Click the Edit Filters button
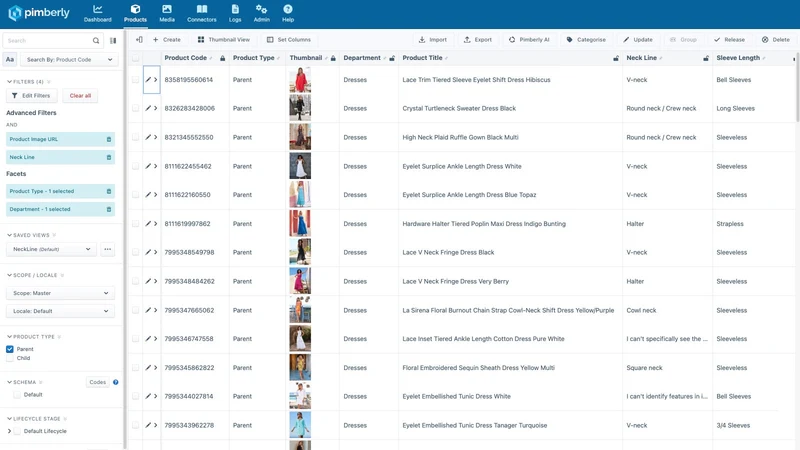Image resolution: width=800 pixels, height=450 pixels. click(x=31, y=95)
